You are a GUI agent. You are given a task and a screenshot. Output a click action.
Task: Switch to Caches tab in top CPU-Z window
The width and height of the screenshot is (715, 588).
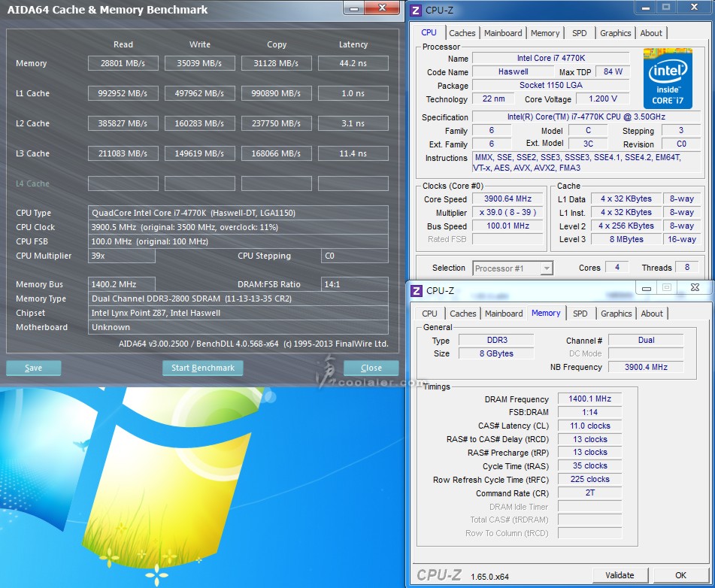point(462,33)
